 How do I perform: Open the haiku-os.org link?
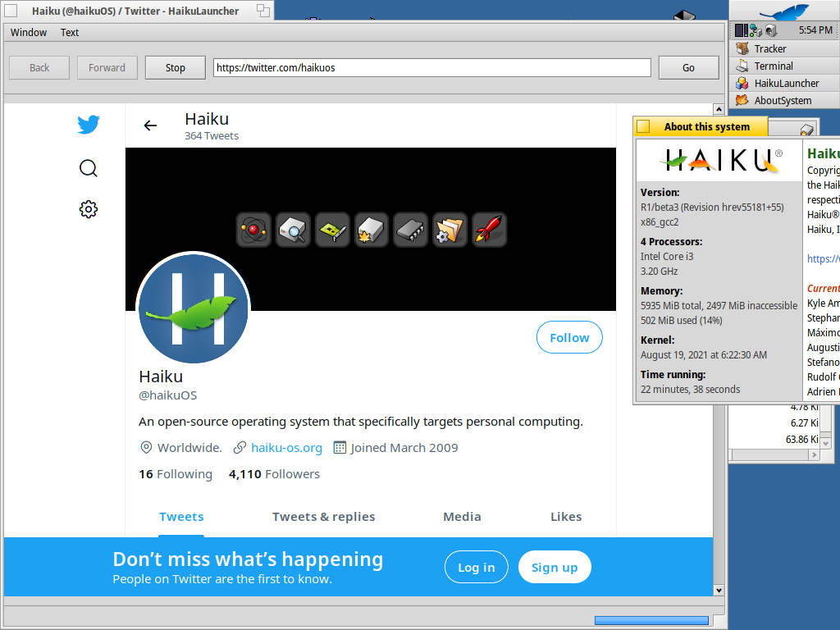(x=286, y=447)
